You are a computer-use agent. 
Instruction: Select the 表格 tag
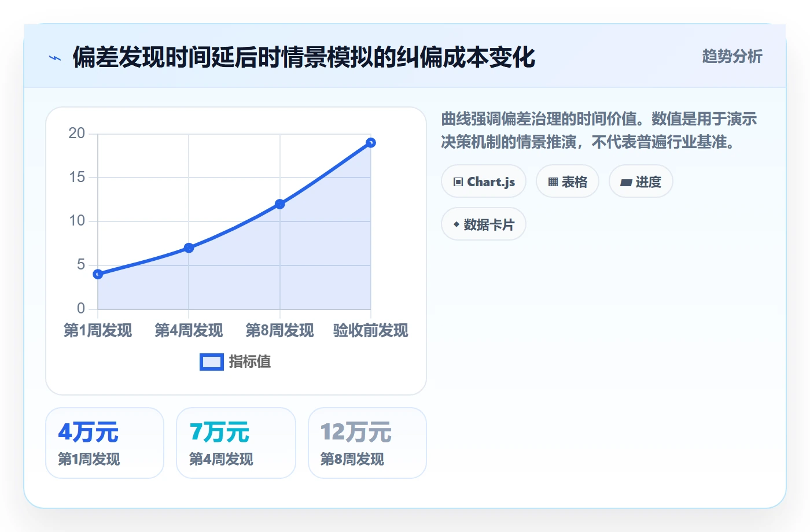568,182
